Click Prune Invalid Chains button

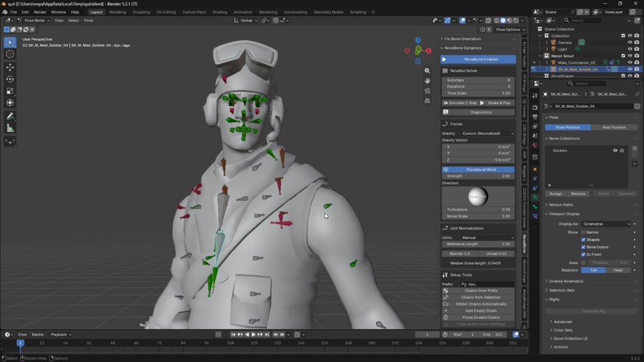point(479,317)
